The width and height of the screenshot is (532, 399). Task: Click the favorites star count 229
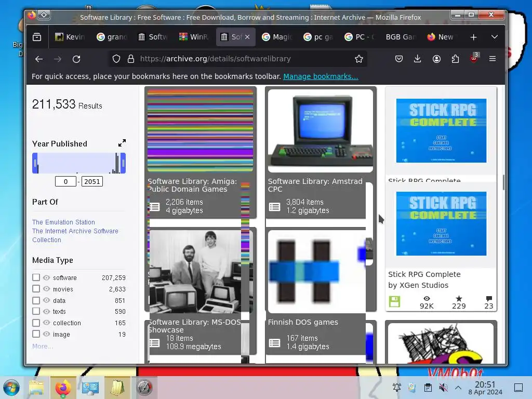[459, 302]
